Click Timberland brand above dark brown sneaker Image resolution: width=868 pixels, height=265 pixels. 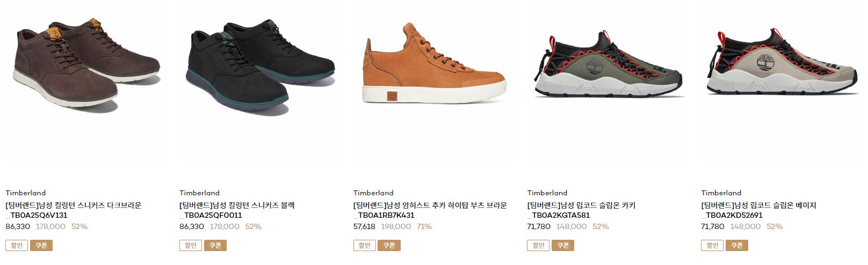click(26, 193)
